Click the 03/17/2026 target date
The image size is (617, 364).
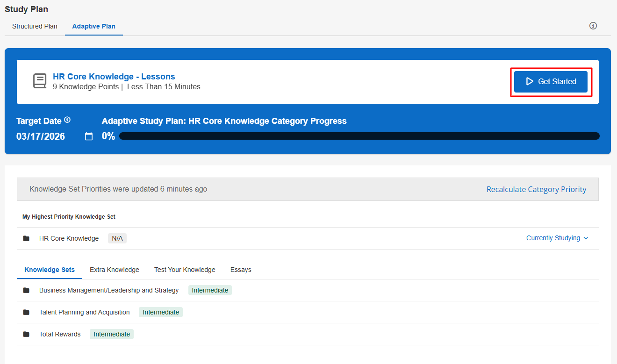(41, 136)
